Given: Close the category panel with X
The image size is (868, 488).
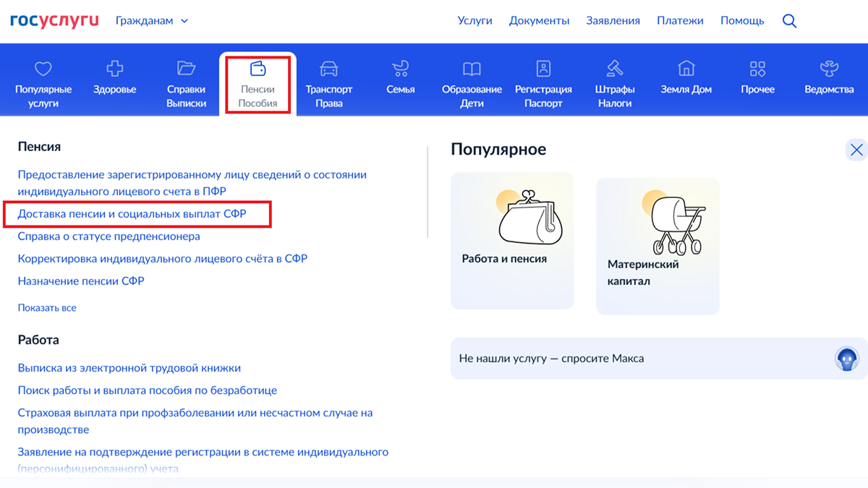Looking at the screenshot, I should [x=856, y=150].
